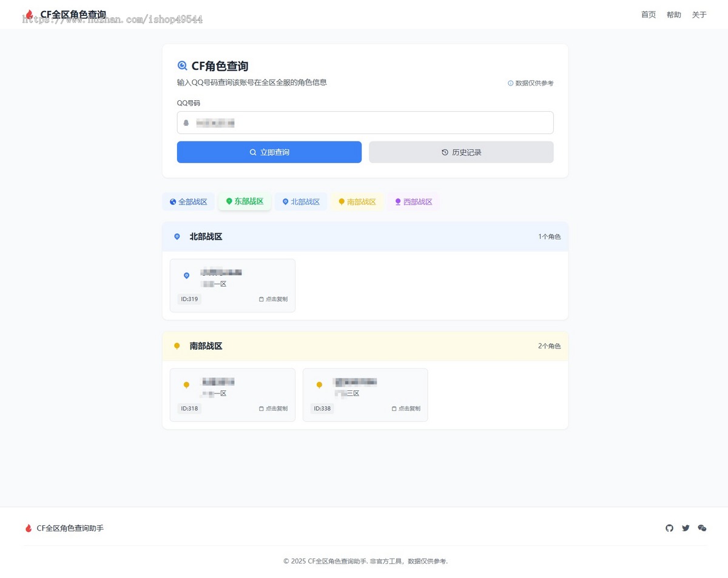Image resolution: width=728 pixels, height=578 pixels.
Task: Click the ID:338 badge
Action: [322, 409]
